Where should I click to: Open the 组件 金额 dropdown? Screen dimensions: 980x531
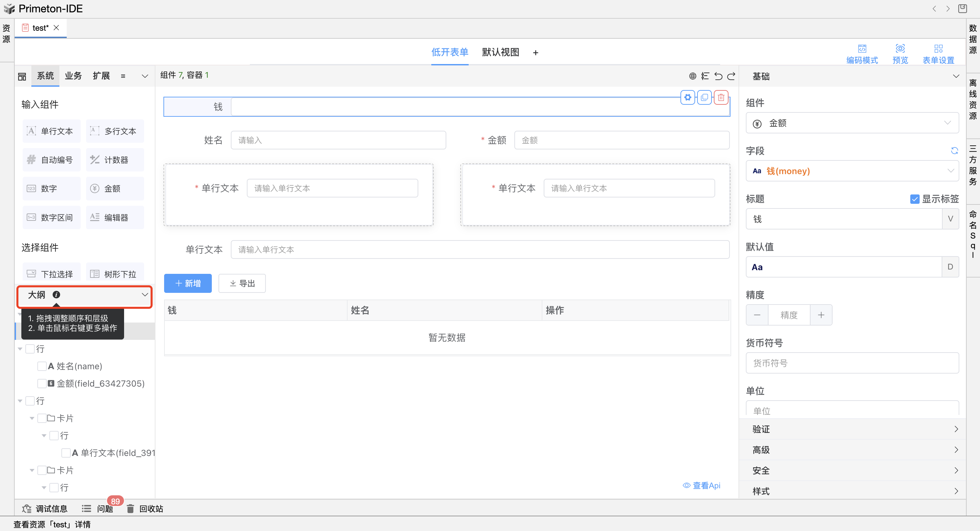852,123
